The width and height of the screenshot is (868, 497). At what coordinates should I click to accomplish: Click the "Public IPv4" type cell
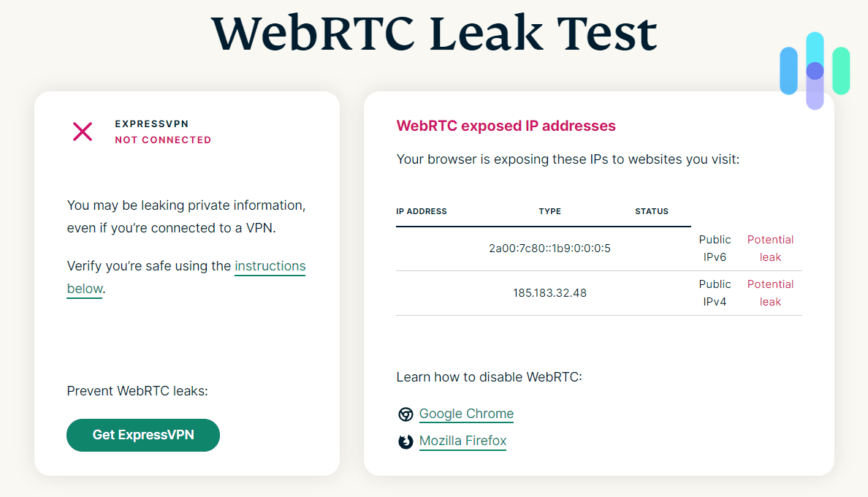click(715, 293)
